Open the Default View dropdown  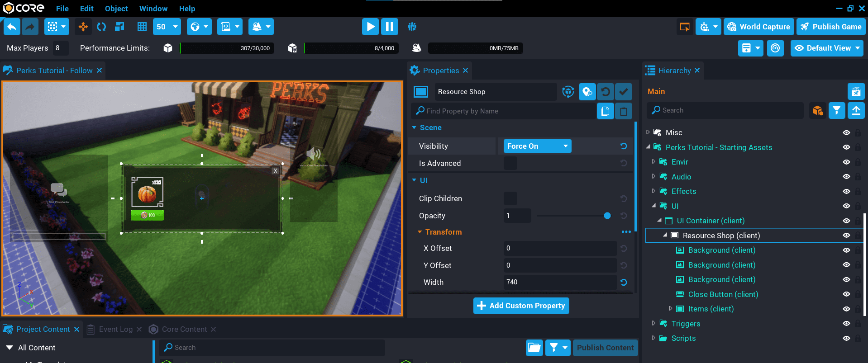(827, 48)
